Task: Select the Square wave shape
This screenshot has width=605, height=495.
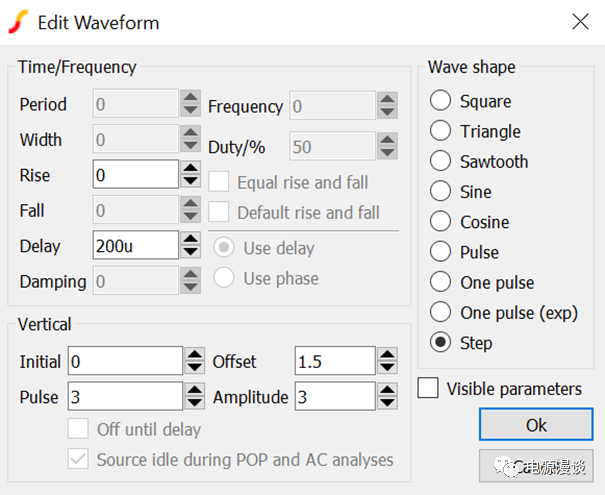Action: point(441,101)
